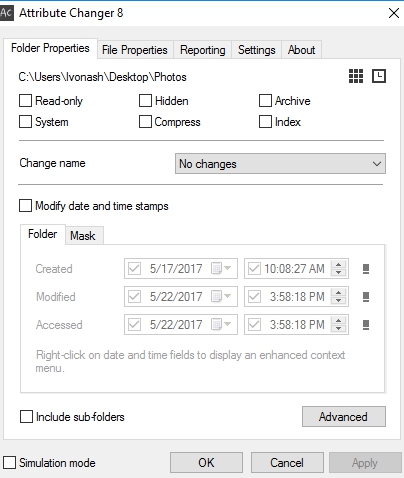
Task: Tick the Hidden checkbox
Action: (x=145, y=101)
